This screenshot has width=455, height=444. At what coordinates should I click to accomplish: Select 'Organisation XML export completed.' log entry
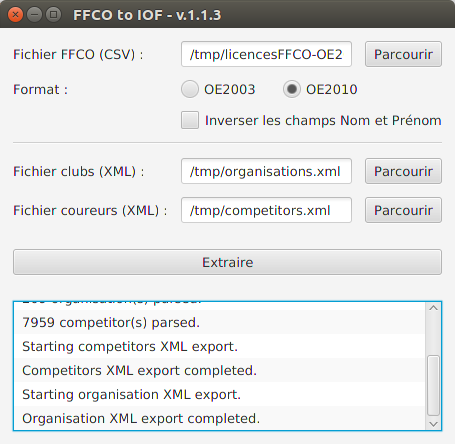pyautogui.click(x=219, y=418)
